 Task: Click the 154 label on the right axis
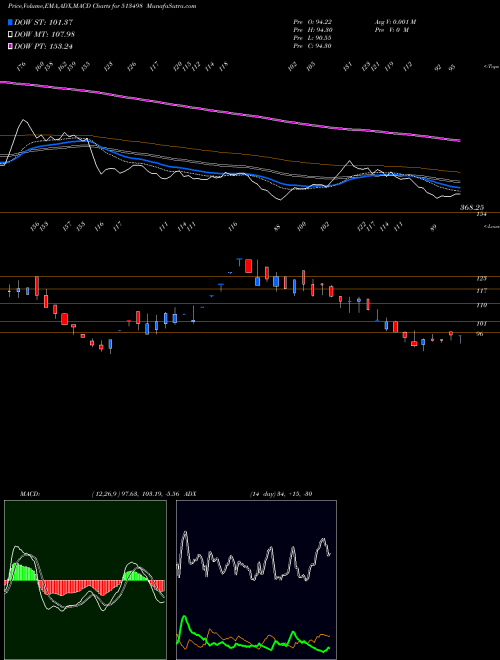point(481,214)
